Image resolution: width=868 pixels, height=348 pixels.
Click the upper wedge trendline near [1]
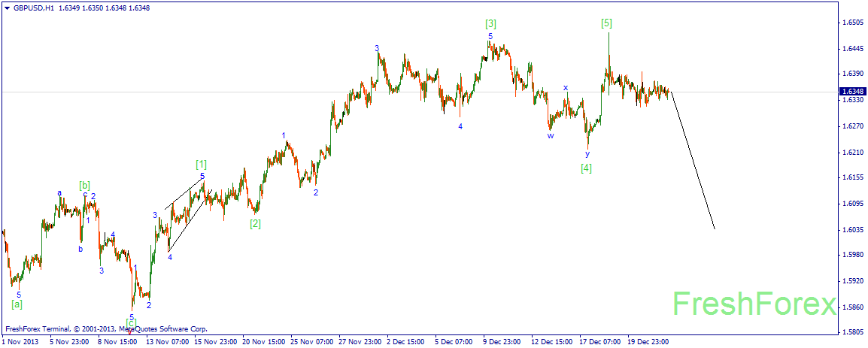click(184, 194)
